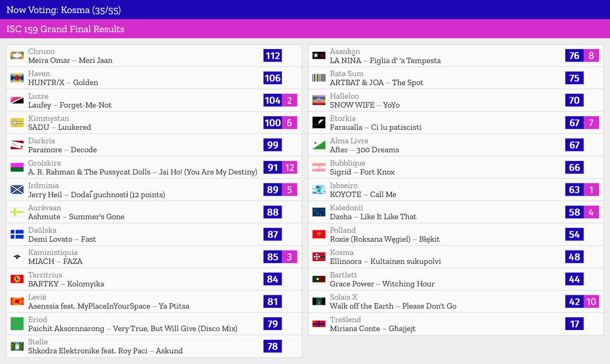Click the Polland flag icon
610x364 pixels.
[x=319, y=234]
